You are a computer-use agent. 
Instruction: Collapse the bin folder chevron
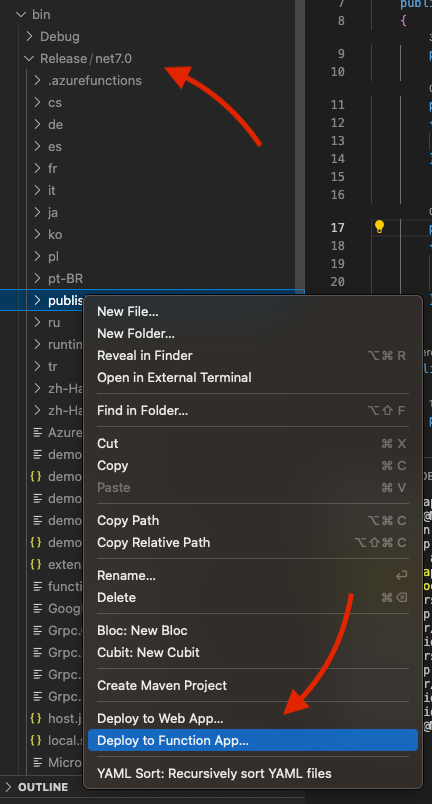tap(21, 14)
